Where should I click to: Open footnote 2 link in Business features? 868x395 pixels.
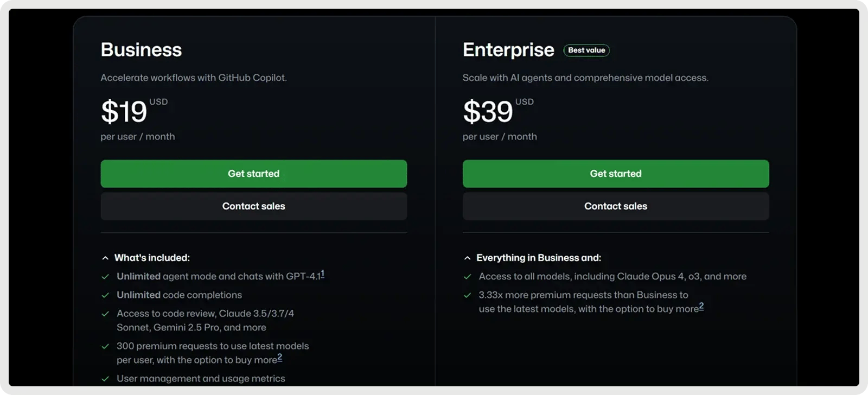pyautogui.click(x=280, y=358)
